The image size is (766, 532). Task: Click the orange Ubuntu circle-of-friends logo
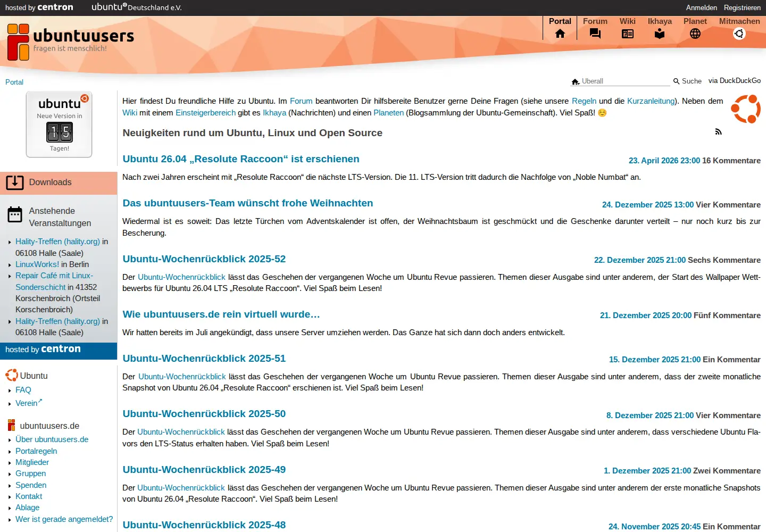[746, 109]
